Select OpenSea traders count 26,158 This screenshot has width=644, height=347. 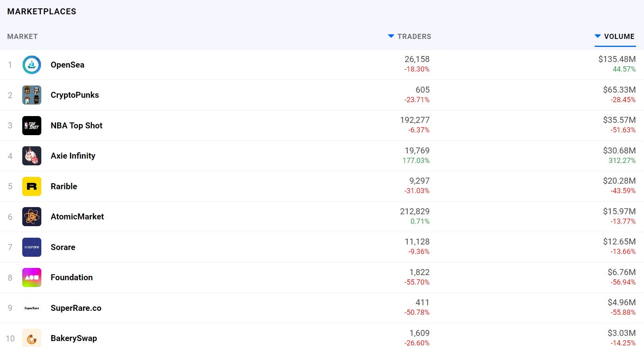[417, 59]
